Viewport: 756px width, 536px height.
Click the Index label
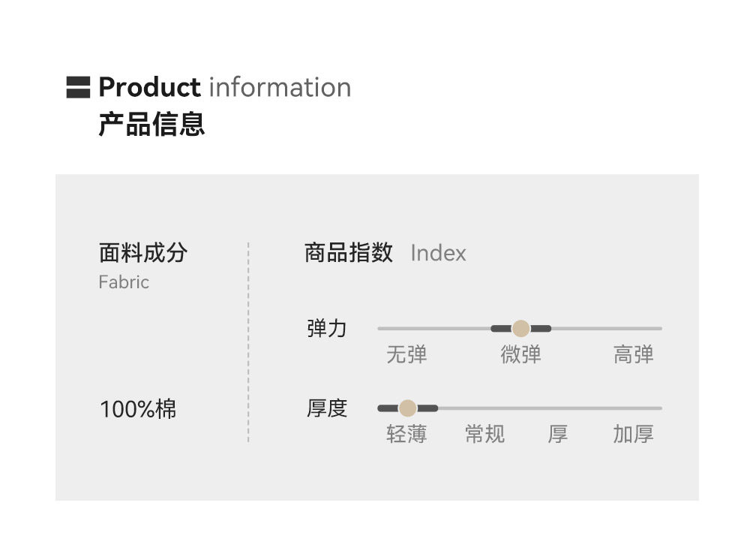pos(438,254)
